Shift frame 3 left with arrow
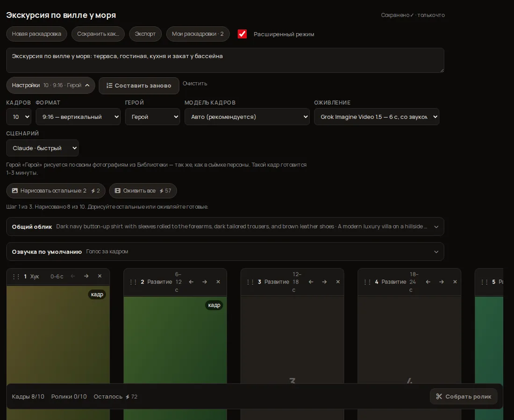This screenshot has height=420, width=514. [311, 282]
